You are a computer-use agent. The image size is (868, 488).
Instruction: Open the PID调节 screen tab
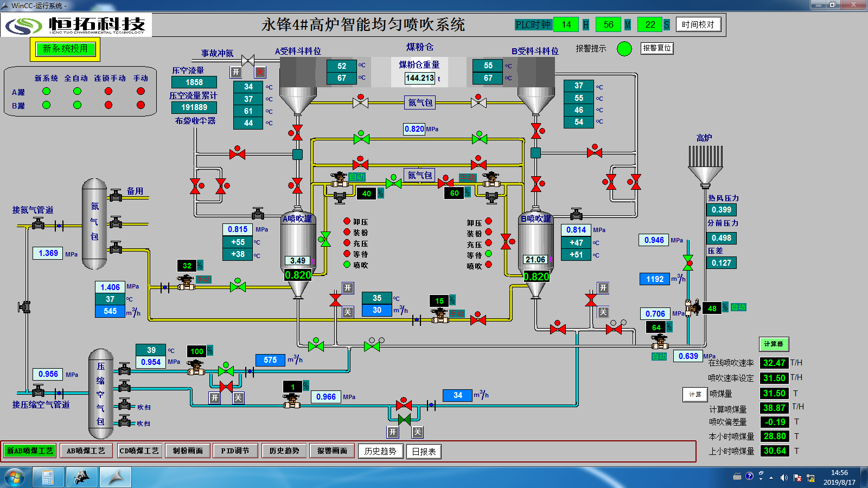235,451
